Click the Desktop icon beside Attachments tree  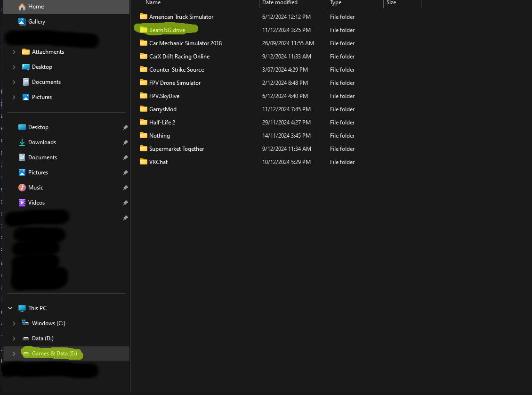pos(26,67)
